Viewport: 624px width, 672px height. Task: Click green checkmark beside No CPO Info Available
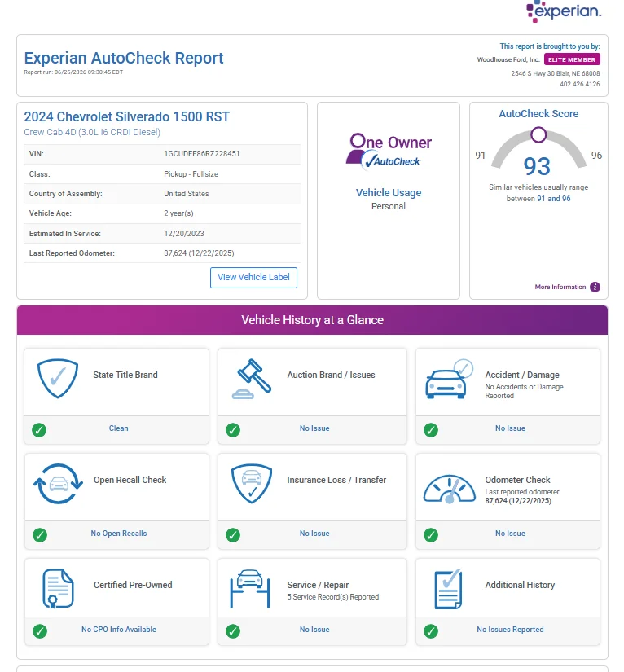(x=40, y=630)
